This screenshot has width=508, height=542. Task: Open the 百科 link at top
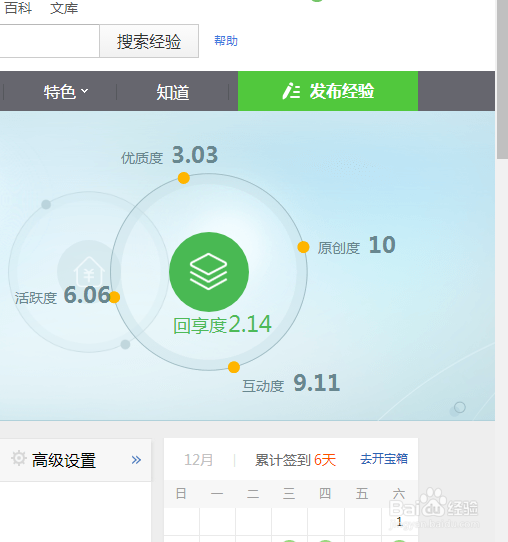18,8
